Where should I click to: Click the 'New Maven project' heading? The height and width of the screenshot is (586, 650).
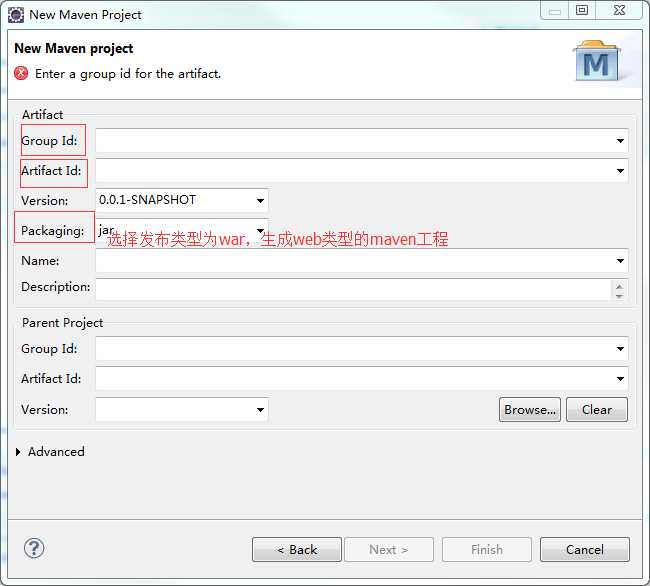click(x=73, y=48)
